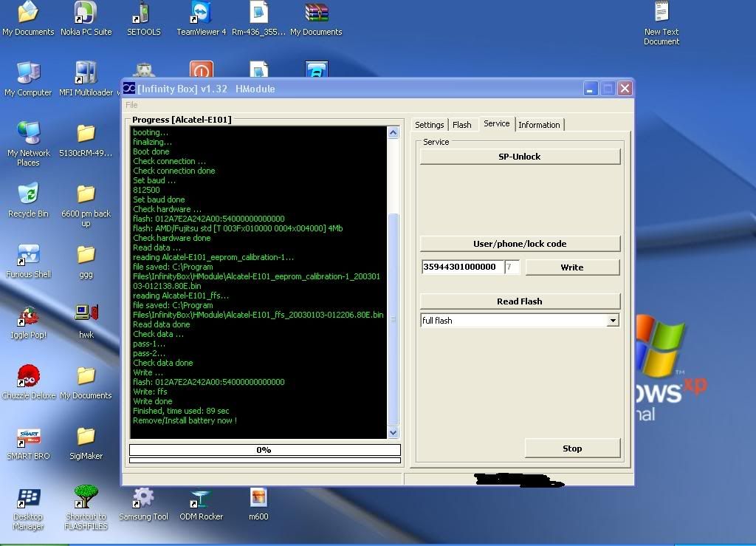Launch ODM Rocker desktop shortcut
The width and height of the screenshot is (756, 546).
[201, 498]
